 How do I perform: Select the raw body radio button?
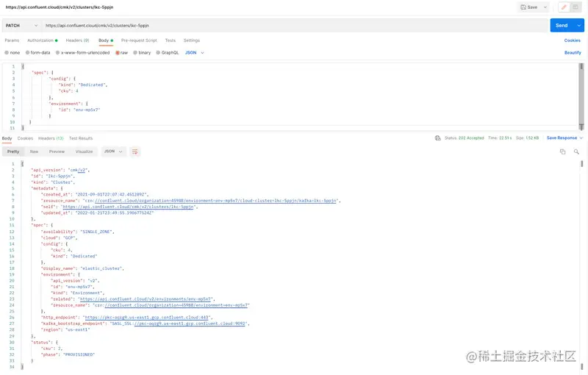pos(118,53)
